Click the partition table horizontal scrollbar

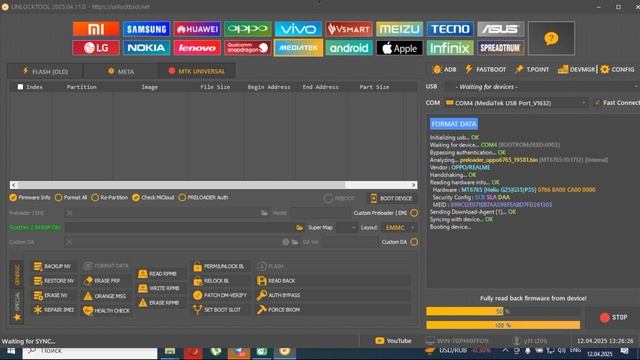pyautogui.click(x=213, y=185)
